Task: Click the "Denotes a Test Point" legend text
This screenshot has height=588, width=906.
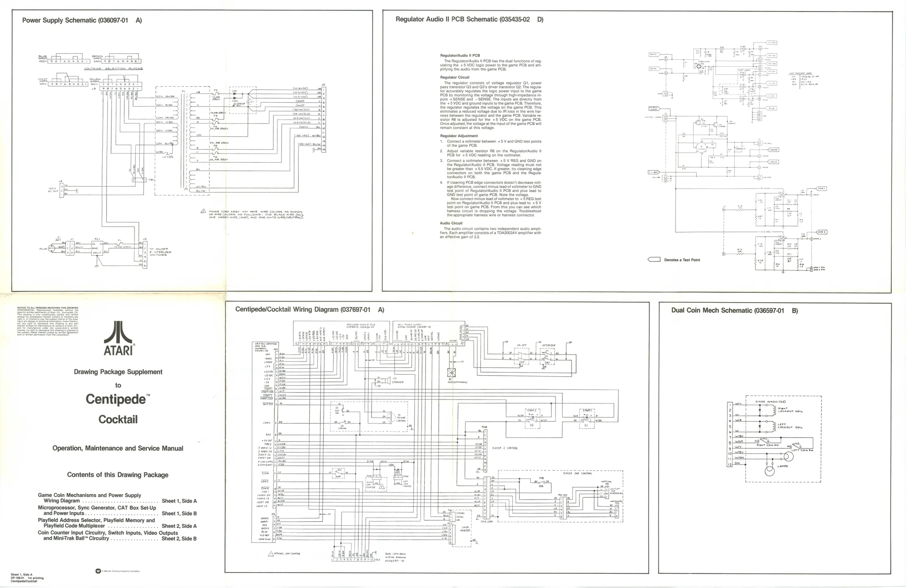Action: 682,260
